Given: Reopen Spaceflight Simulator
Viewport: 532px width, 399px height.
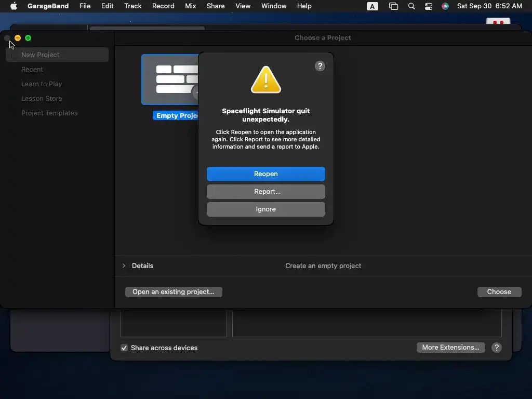Looking at the screenshot, I should click(265, 174).
